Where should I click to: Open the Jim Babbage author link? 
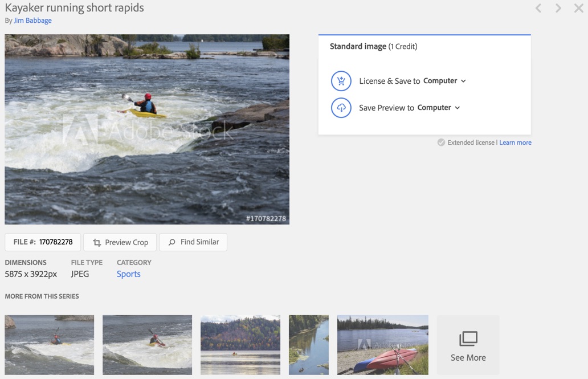click(32, 21)
